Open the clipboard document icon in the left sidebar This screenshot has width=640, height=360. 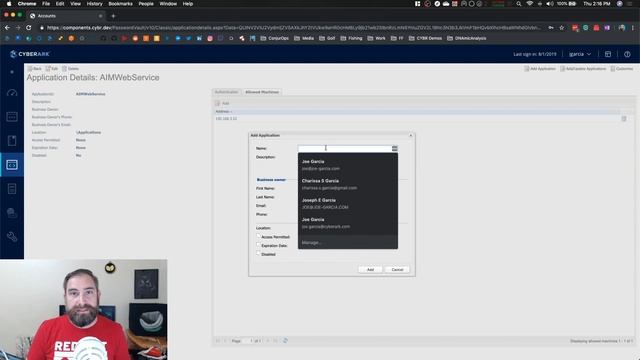click(x=12, y=140)
